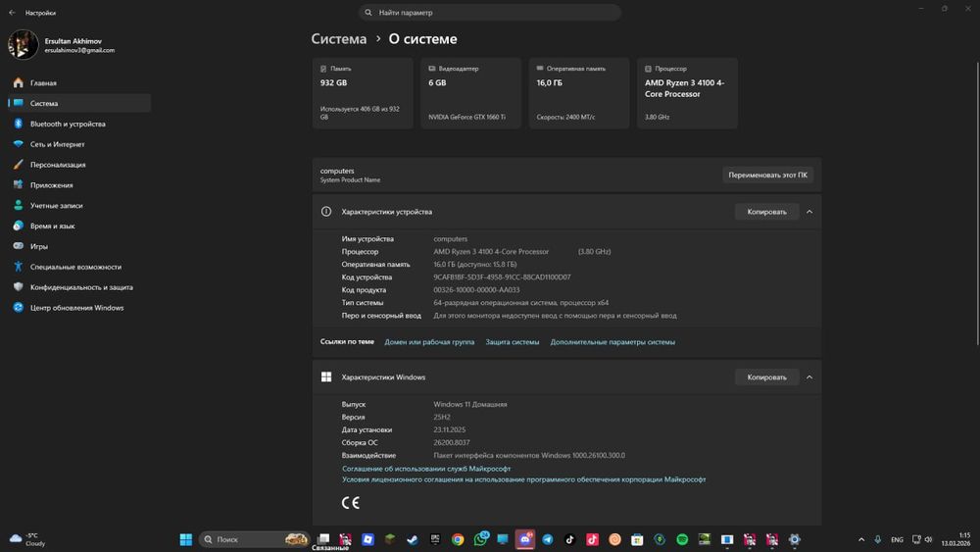The width and height of the screenshot is (980, 552).
Task: Click the Settings window vertical scrollbar
Action: pyautogui.click(x=977, y=203)
